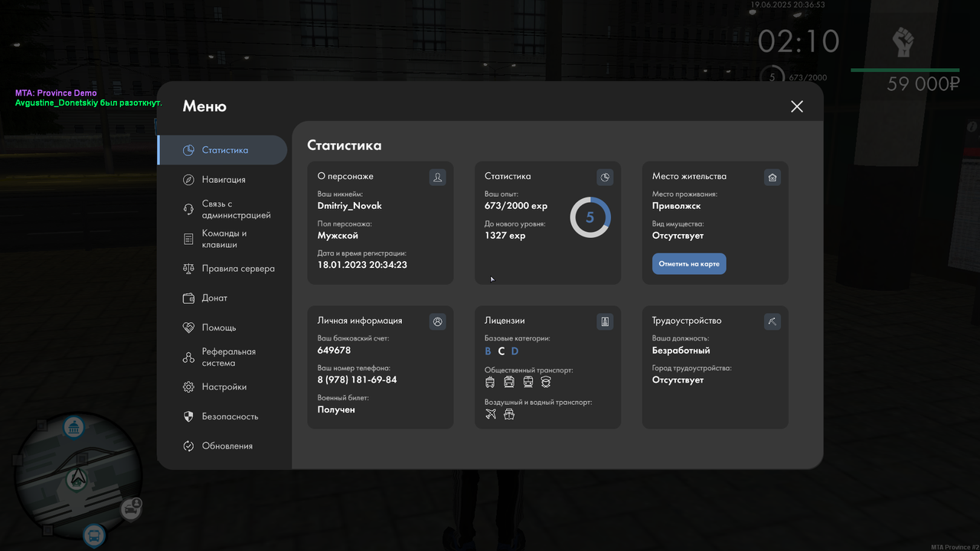Click the gear icon beside Настройки
The image size is (980, 551).
coord(188,387)
